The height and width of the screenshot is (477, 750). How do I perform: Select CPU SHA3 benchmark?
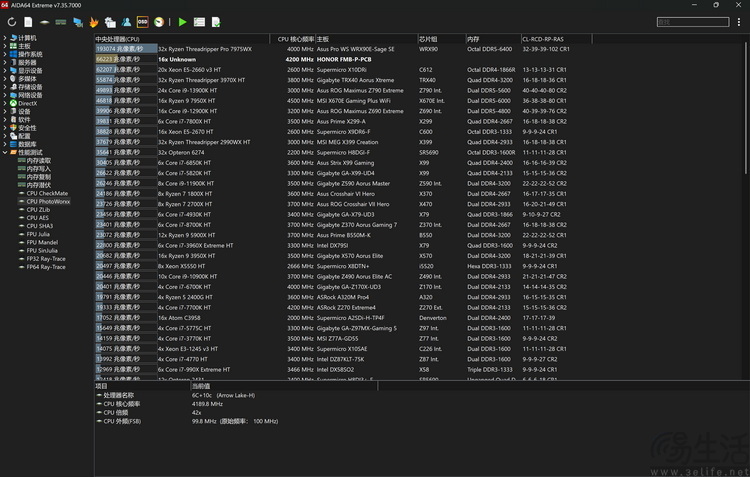(x=40, y=226)
